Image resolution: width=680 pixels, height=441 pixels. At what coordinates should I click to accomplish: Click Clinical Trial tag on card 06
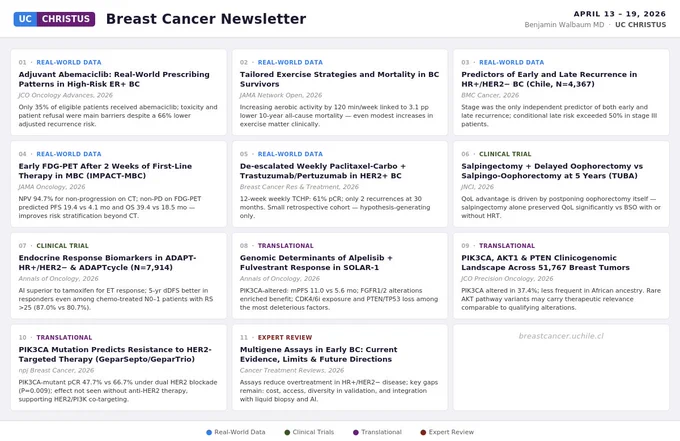505,154
